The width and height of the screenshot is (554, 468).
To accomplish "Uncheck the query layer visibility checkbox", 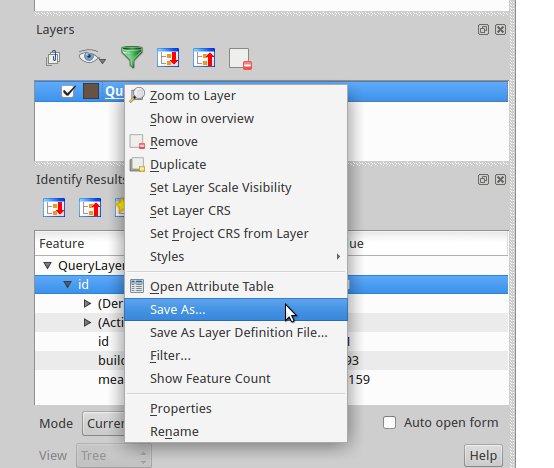I will pyautogui.click(x=68, y=91).
